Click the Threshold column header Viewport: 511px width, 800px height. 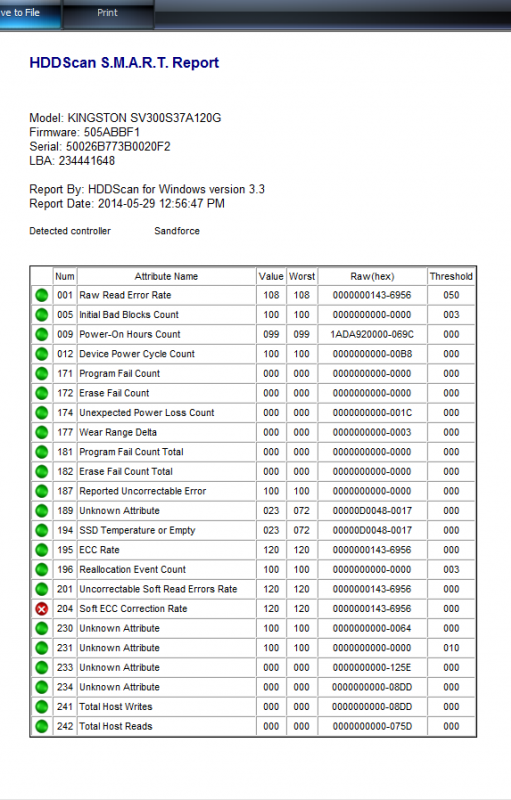[x=451, y=276]
